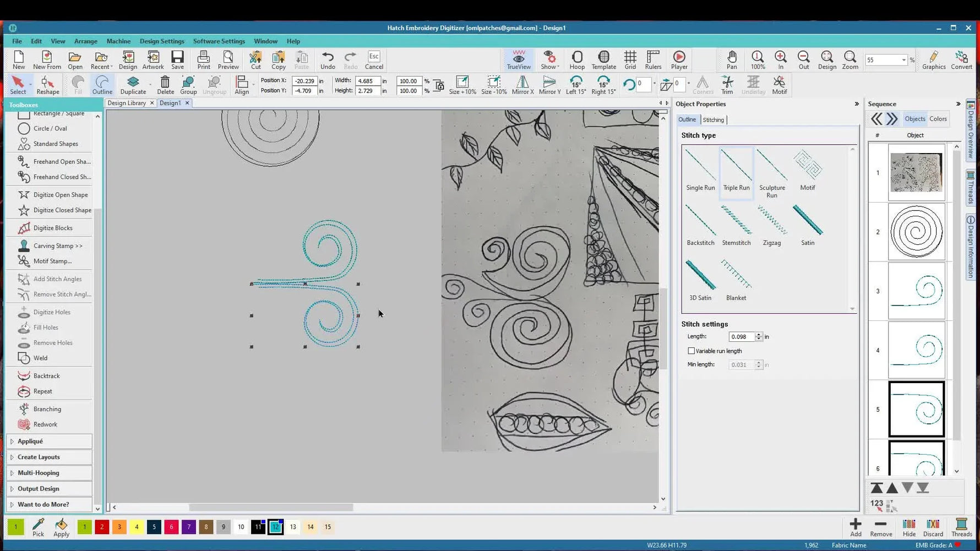
Task: Toggle TrueView display mode
Action: tap(518, 59)
